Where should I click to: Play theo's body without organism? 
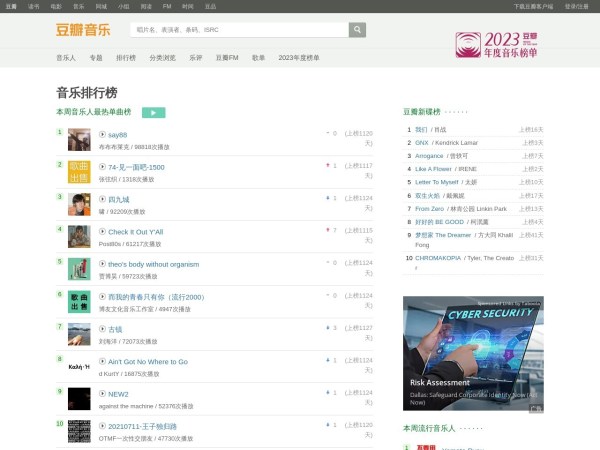click(x=102, y=264)
